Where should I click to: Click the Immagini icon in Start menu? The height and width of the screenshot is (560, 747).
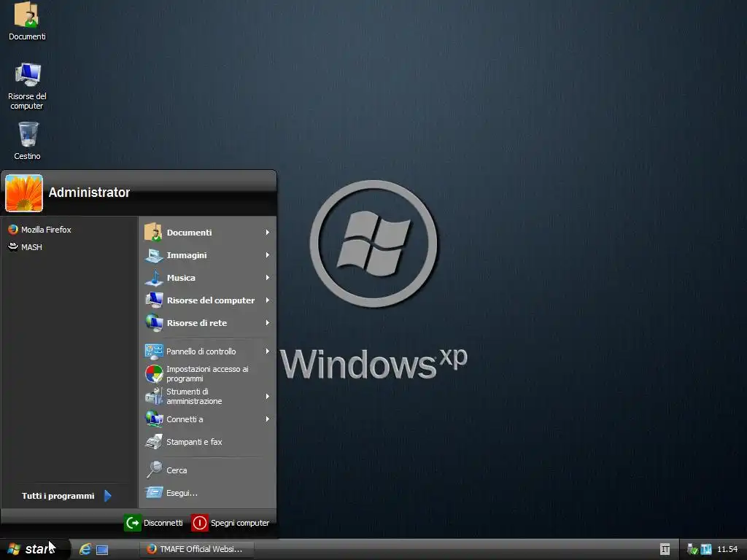(x=153, y=255)
